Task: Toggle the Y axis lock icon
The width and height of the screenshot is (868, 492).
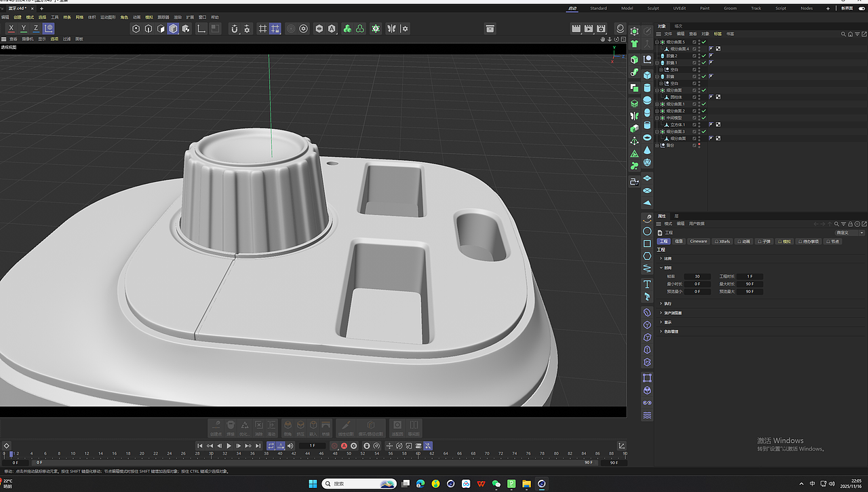Action: pyautogui.click(x=23, y=29)
